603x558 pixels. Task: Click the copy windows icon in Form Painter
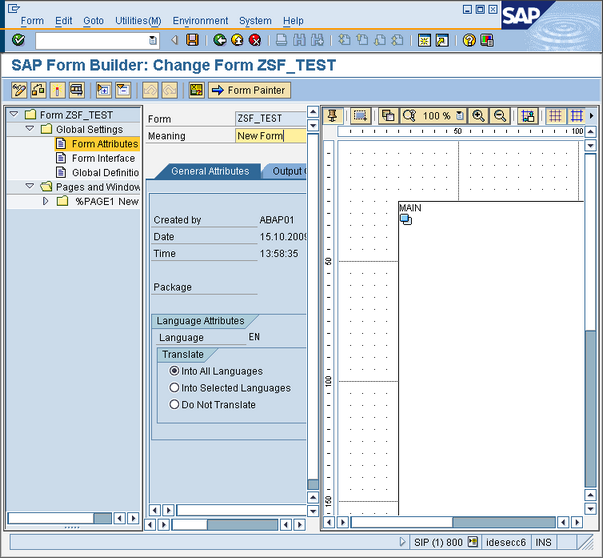[388, 116]
